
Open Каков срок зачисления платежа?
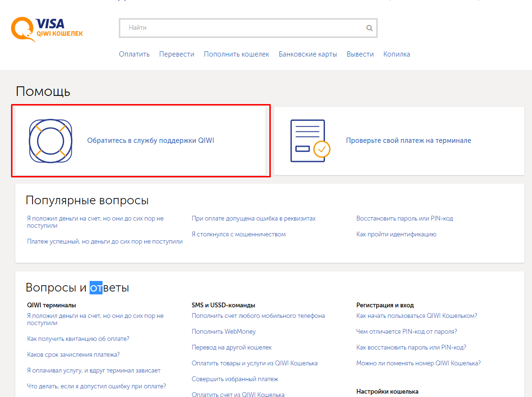pyautogui.click(x=73, y=355)
